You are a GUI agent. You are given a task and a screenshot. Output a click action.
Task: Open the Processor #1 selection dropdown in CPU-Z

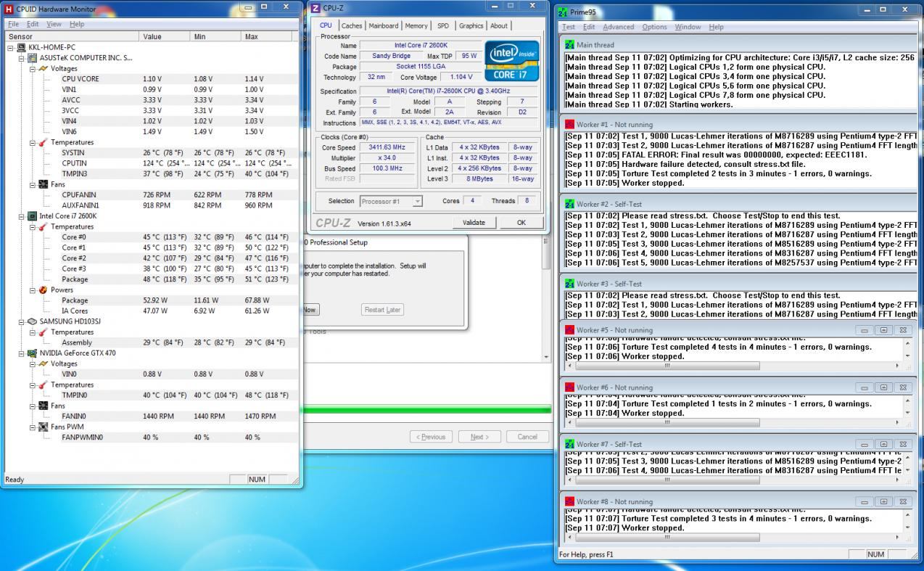(391, 202)
